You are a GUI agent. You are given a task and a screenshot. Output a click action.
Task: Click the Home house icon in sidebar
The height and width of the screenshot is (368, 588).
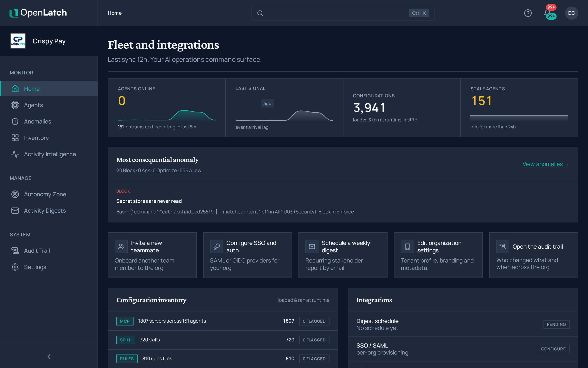point(15,89)
